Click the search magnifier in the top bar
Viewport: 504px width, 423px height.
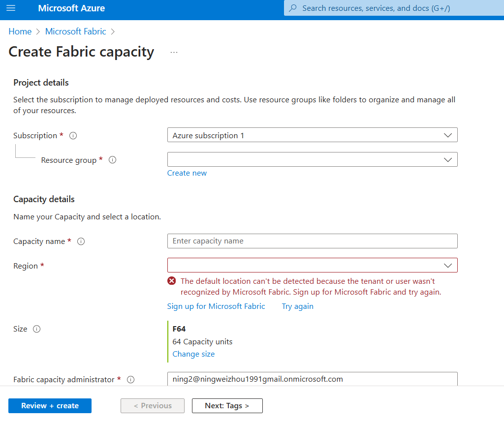pos(294,8)
